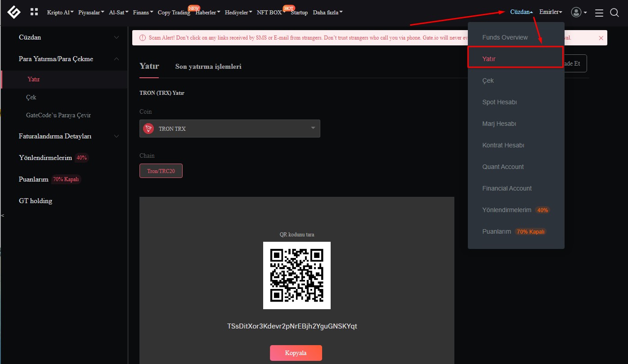Open the hamburger menu icon
This screenshot has width=628, height=364.
coord(599,13)
